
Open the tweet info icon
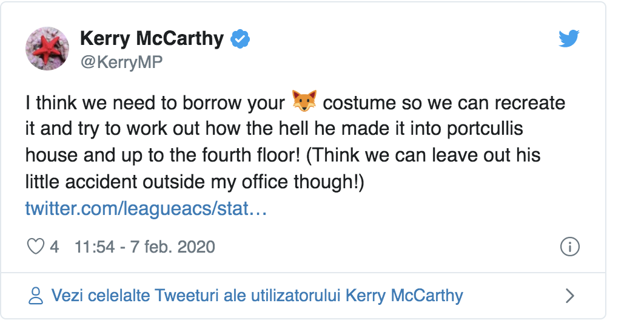570,247
